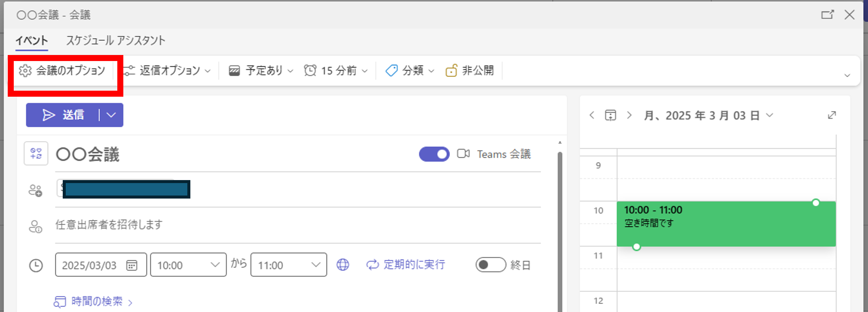Viewport: 868px width, 312px height.
Task: Click the emoji/category icon beside the title
Action: (36, 154)
